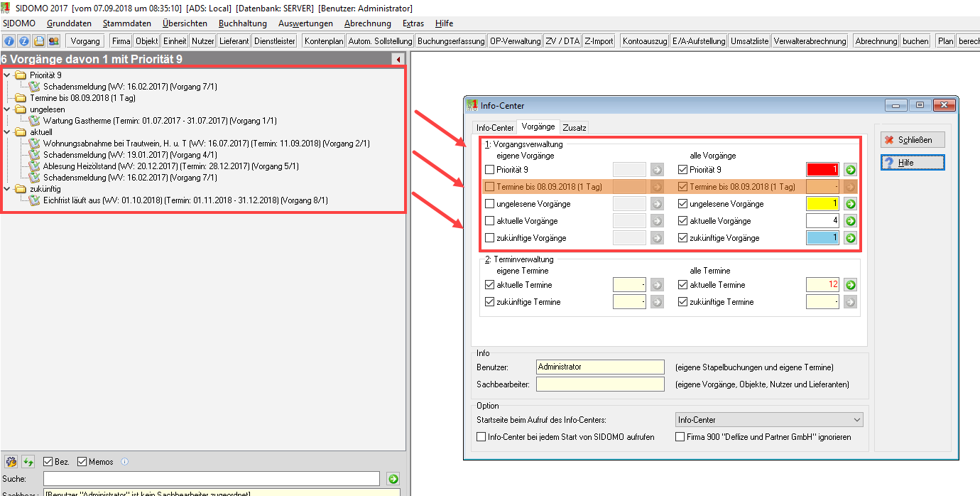The image size is (980, 496).
Task: Uncheck alle Priorität 9 checkbox
Action: [683, 170]
